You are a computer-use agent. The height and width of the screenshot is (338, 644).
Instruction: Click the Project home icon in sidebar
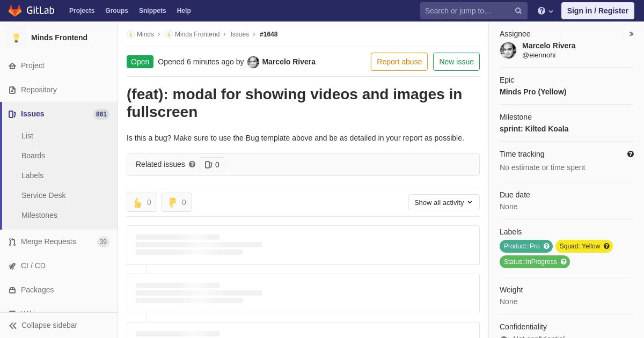(12, 66)
